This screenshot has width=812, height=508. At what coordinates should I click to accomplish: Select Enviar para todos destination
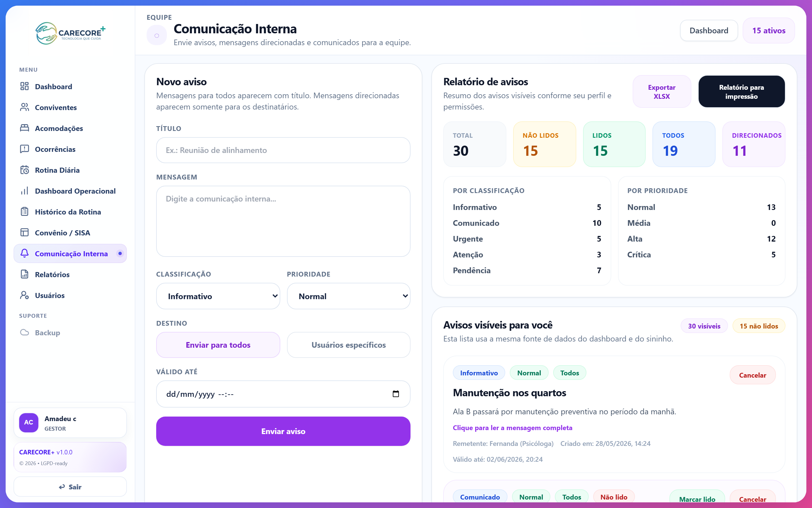tap(218, 345)
